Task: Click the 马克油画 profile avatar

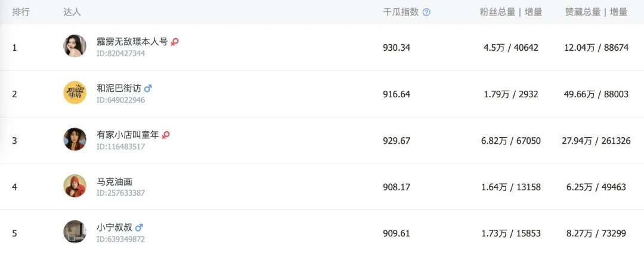Action: tap(75, 186)
